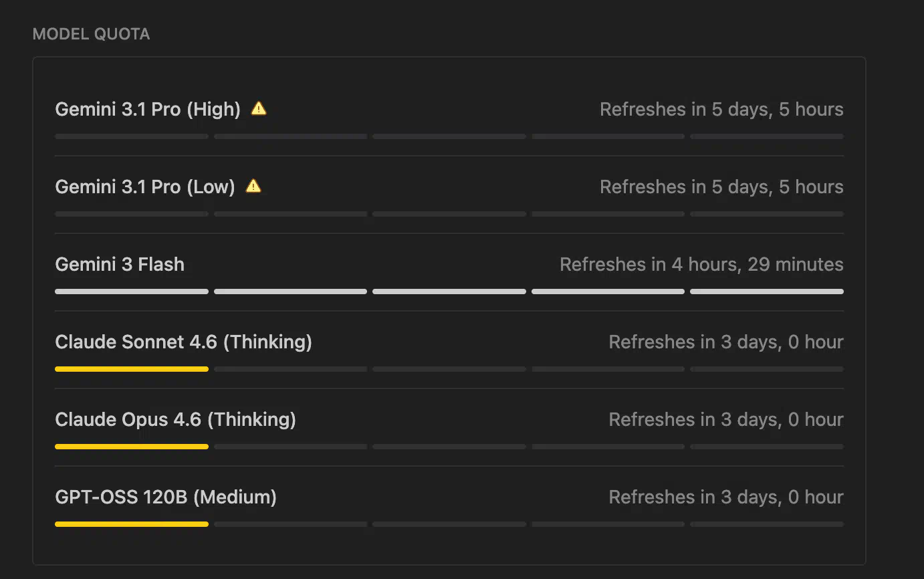Screen dimensions: 924x579
Task: Select the Claude Opus 4.6 (Thinking) label
Action: pos(175,420)
